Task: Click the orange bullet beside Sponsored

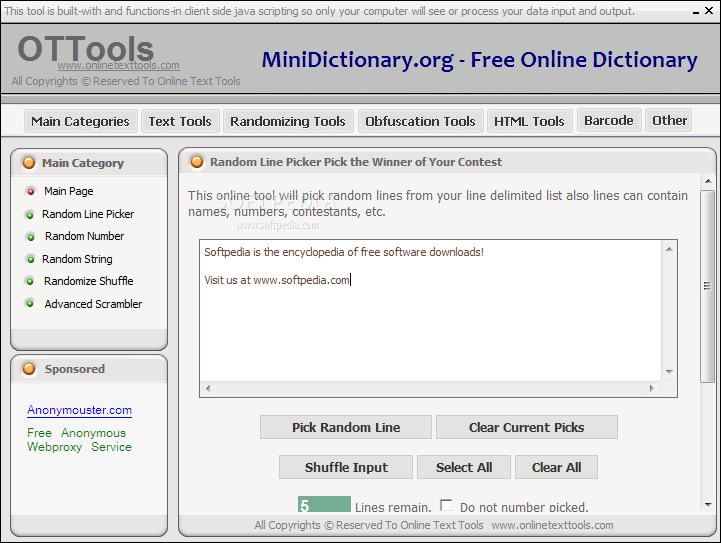Action: point(29,369)
